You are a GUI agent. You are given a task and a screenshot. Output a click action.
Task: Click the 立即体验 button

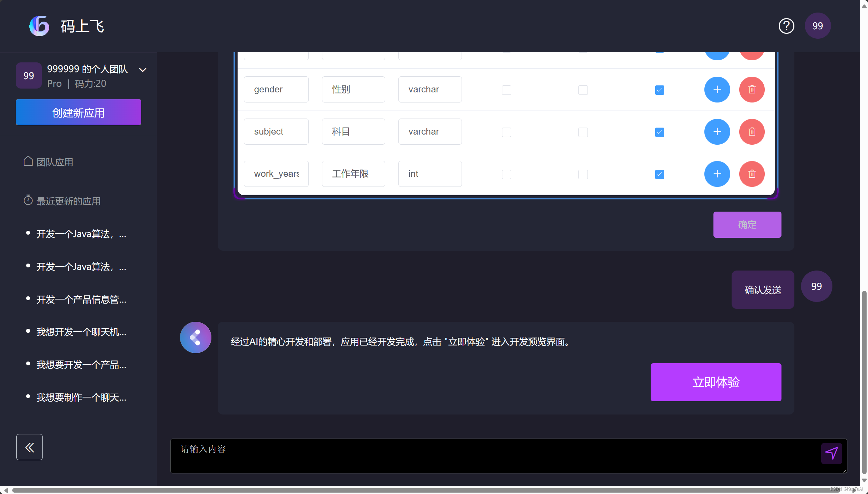[x=716, y=382]
